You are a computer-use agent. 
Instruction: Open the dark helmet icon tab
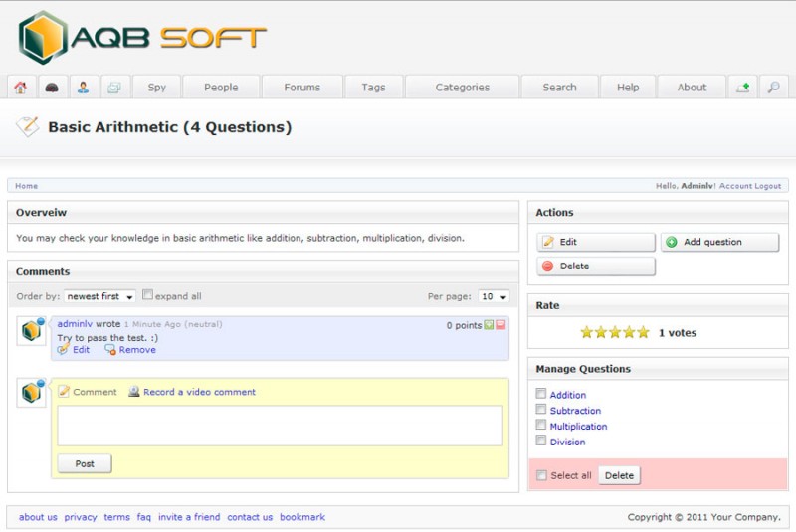coord(52,88)
